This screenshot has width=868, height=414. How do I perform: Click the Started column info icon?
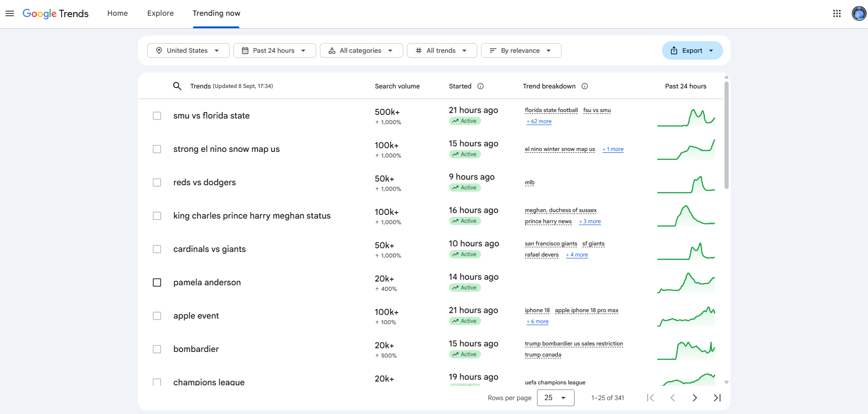click(481, 86)
